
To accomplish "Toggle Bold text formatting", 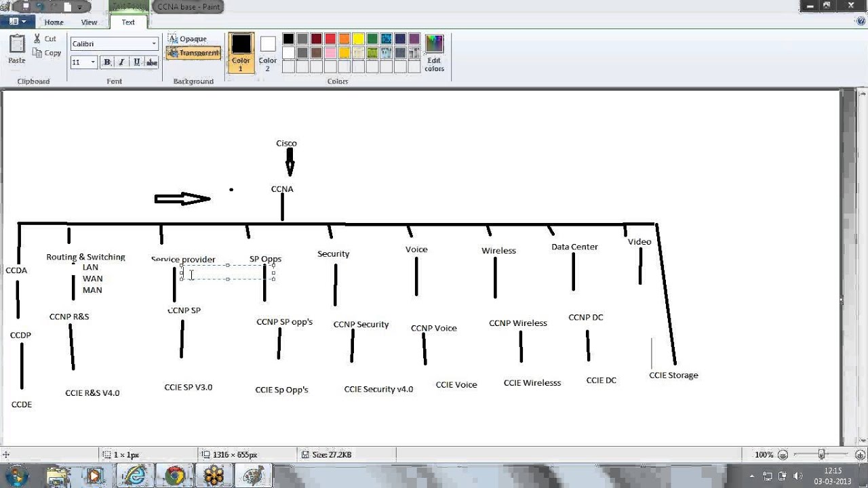I will click(x=106, y=62).
